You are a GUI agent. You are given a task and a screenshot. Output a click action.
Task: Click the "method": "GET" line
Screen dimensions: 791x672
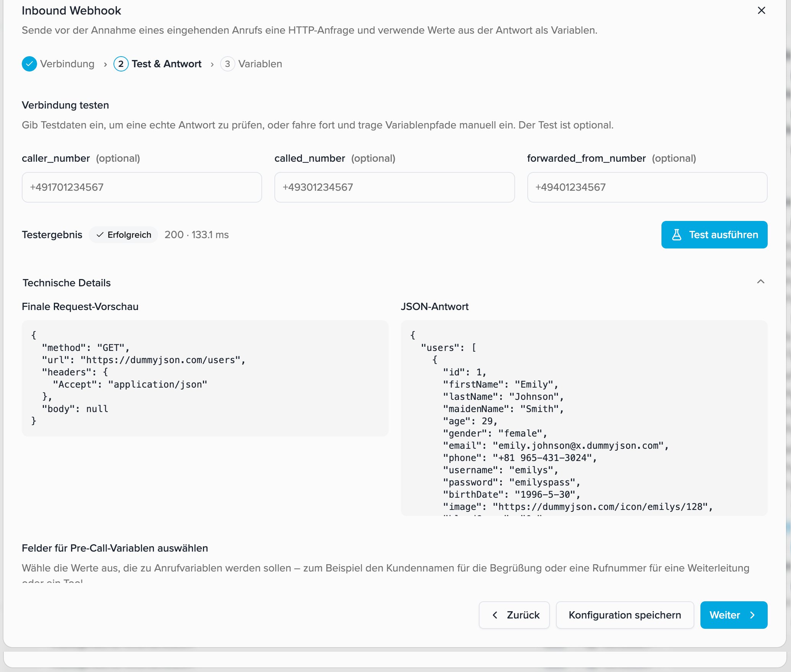pyautogui.click(x=86, y=348)
